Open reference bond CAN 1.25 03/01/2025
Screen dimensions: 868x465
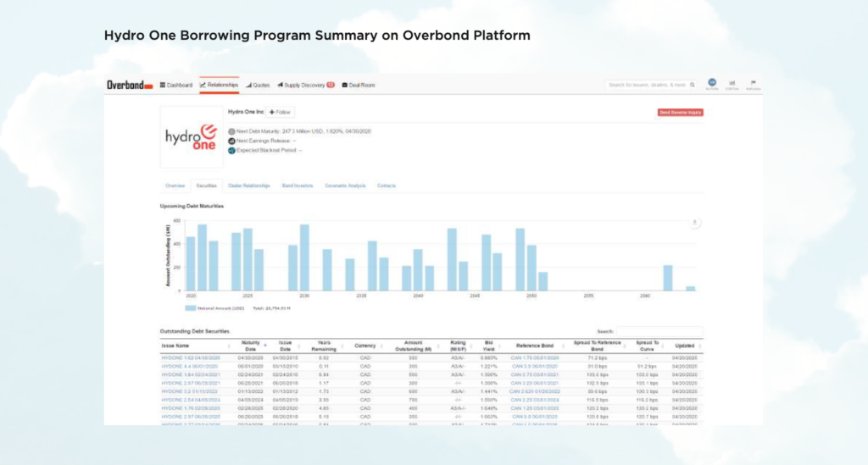tap(535, 408)
